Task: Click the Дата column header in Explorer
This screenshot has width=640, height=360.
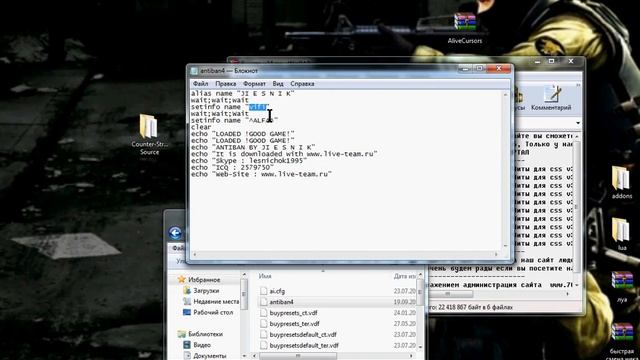Action: 404,276
